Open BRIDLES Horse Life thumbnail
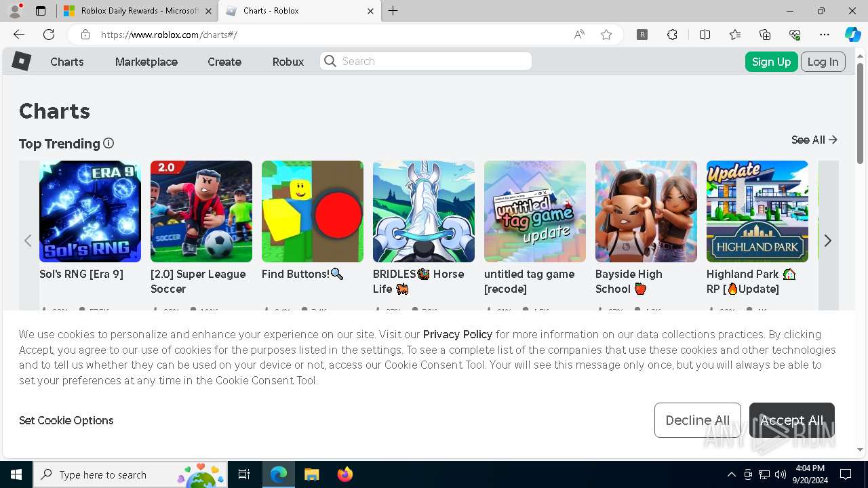 (x=424, y=211)
